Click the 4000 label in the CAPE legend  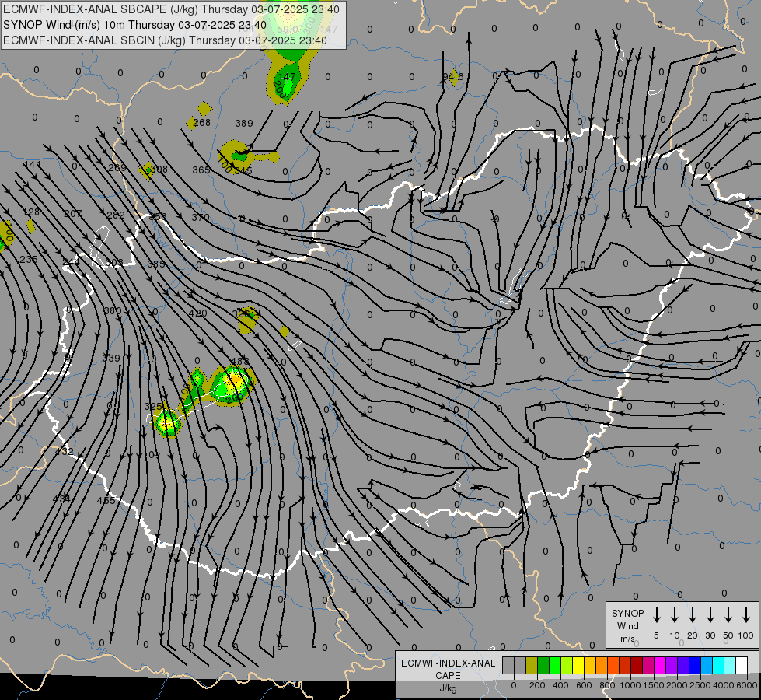pos(723,685)
